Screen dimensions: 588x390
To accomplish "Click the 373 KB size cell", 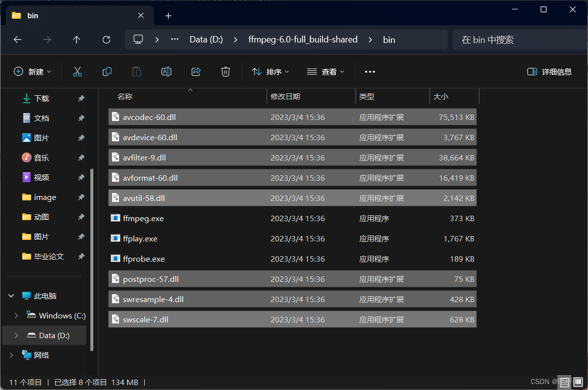I will (x=462, y=218).
